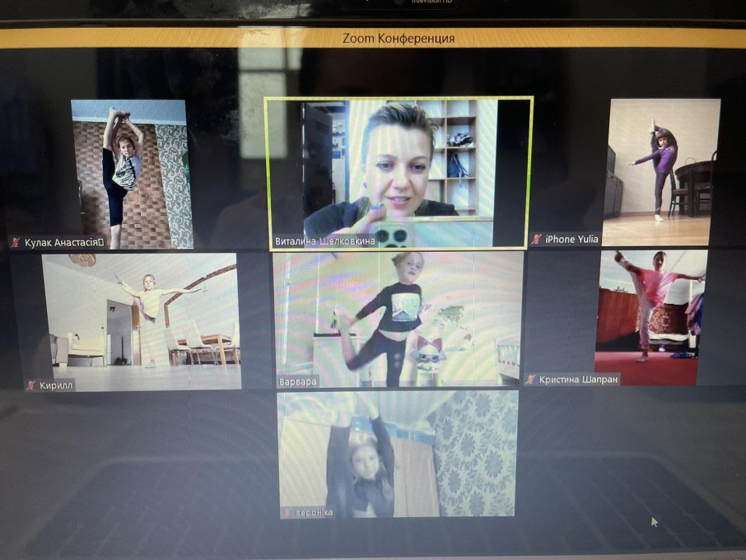Click name label Кулак Анастасія

63,243
